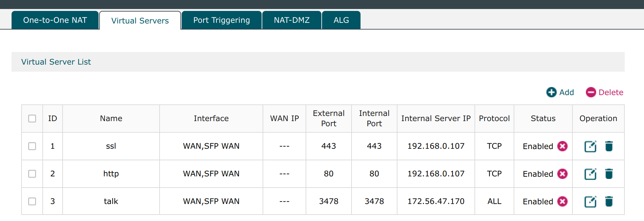Disable the ssl entry status icon
644x221 pixels.
(x=562, y=146)
